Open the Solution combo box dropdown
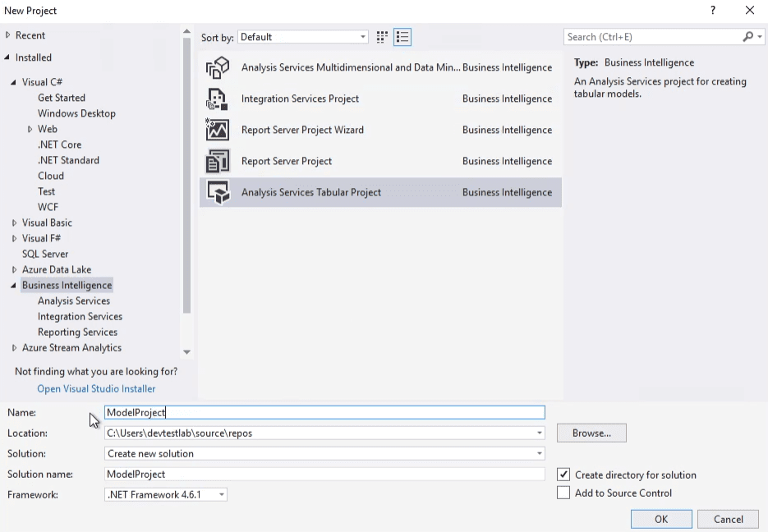768x532 pixels. (x=540, y=453)
